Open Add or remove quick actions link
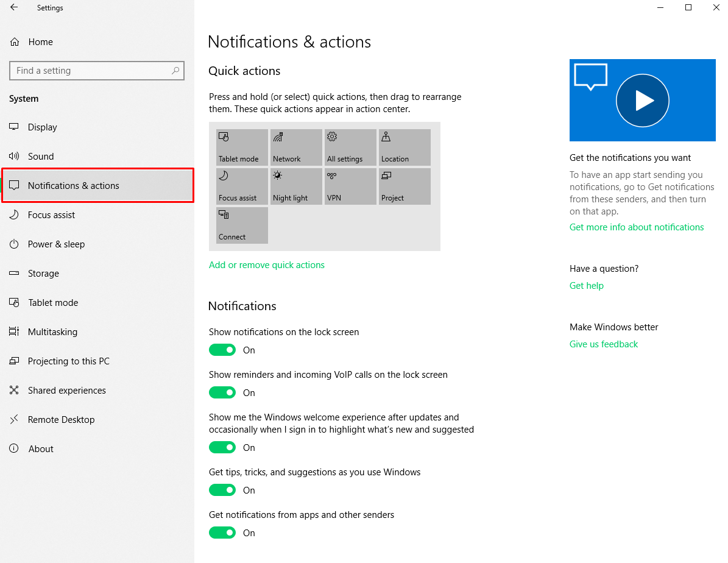Image resolution: width=728 pixels, height=563 pixels. click(x=266, y=265)
